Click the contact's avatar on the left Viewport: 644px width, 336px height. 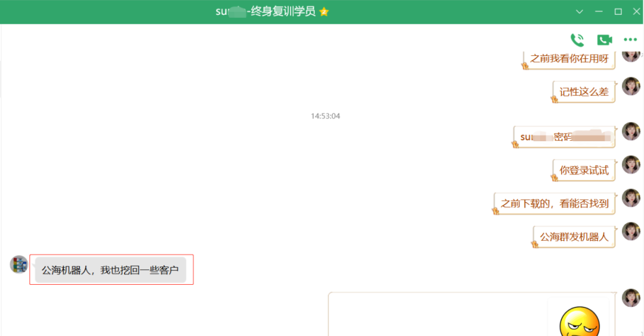(x=18, y=264)
